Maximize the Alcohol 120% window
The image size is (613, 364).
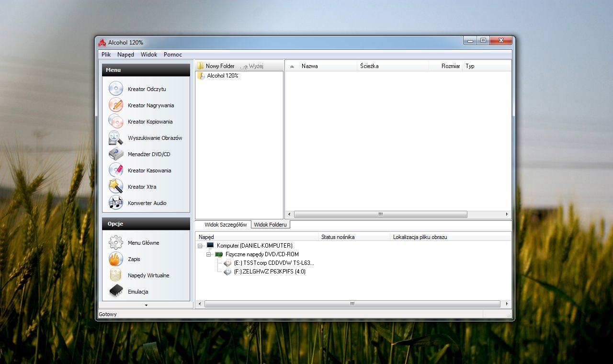(483, 41)
